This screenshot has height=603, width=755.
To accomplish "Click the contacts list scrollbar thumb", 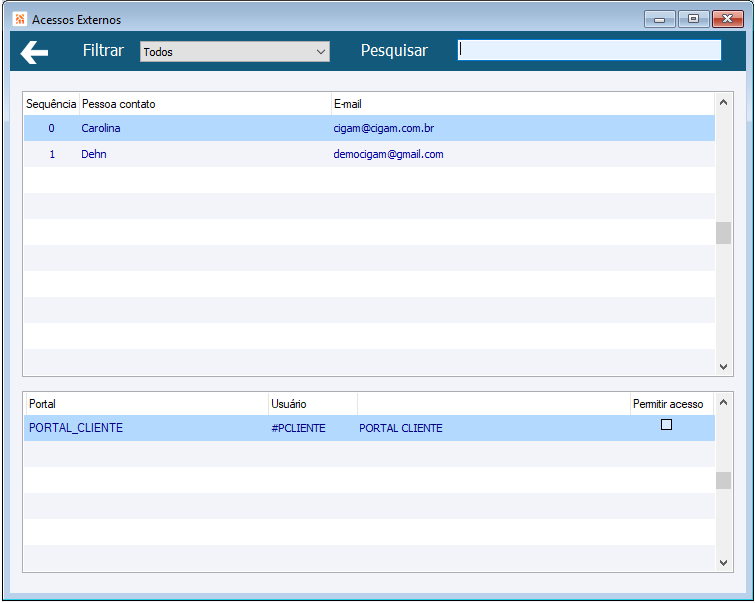I will (723, 233).
